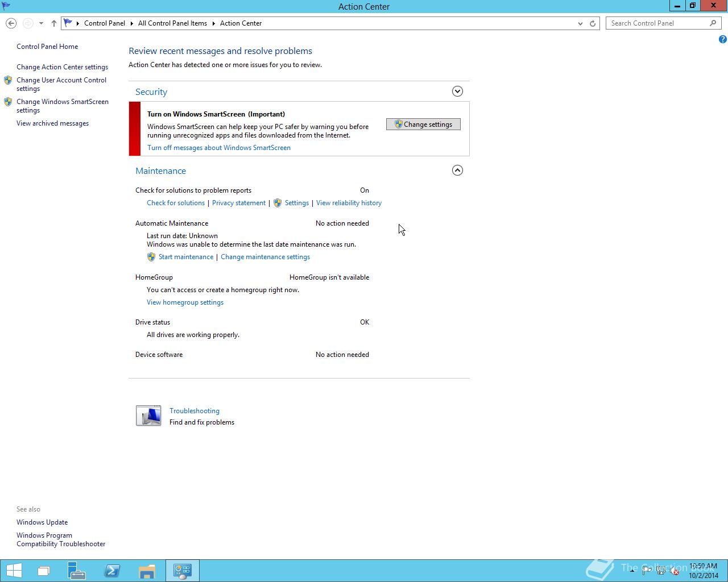Open the Troubleshooting link
Image resolution: width=728 pixels, height=582 pixels.
[x=195, y=411]
